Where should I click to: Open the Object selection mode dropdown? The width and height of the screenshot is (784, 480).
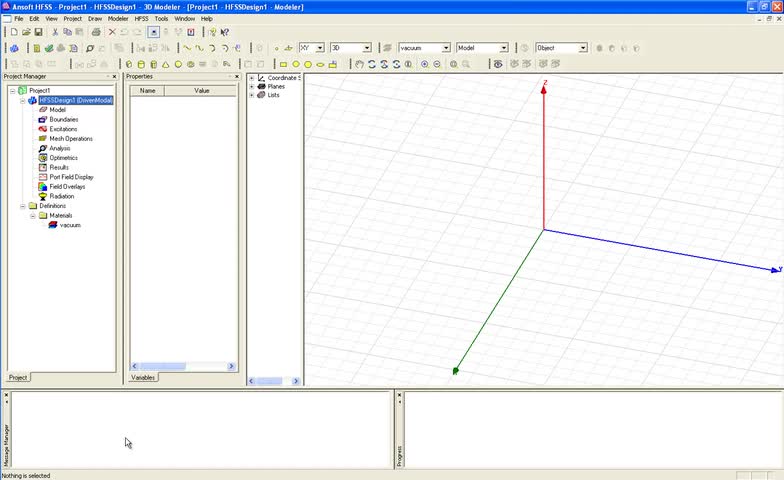coord(583,48)
